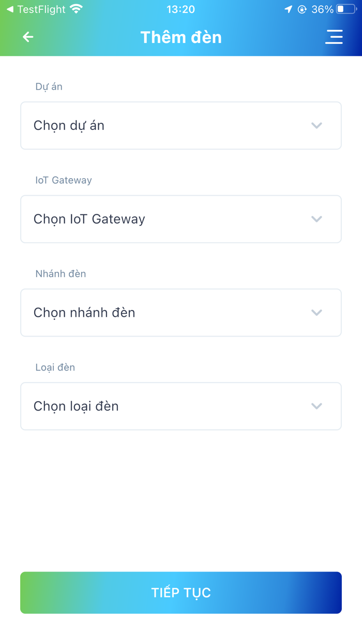Tap the rotation lock status icon
This screenshot has height=644, width=362.
302,9
